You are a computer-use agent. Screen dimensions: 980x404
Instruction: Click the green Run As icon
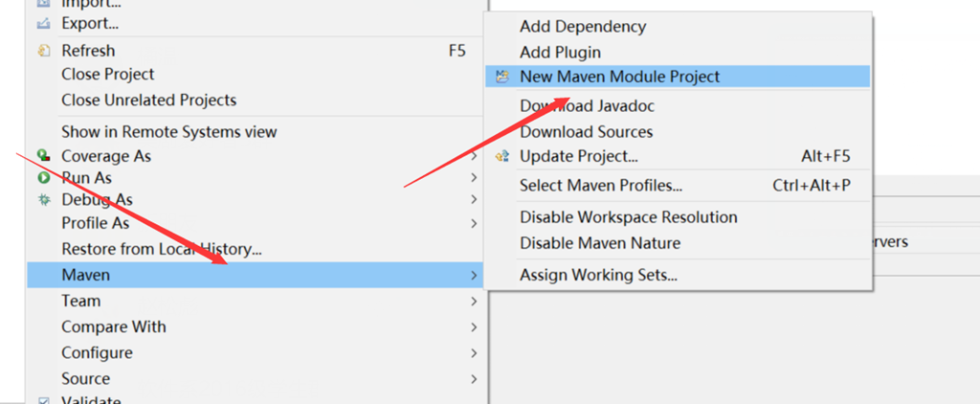pos(43,178)
